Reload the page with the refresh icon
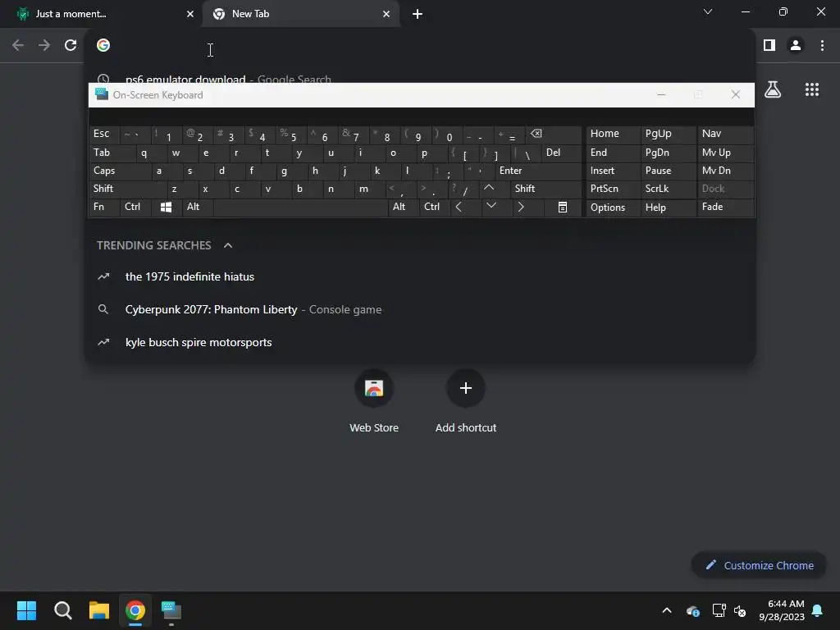This screenshot has width=840, height=630. pyautogui.click(x=71, y=46)
